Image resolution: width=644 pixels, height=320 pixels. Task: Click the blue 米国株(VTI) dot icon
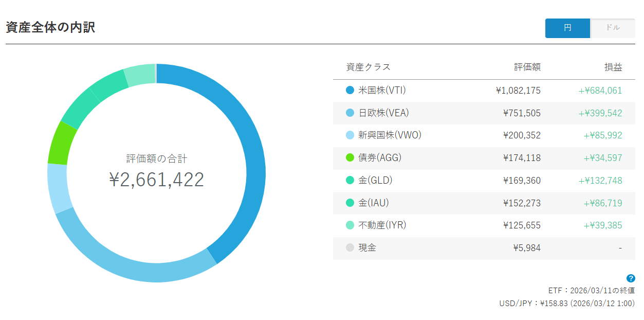pyautogui.click(x=351, y=90)
